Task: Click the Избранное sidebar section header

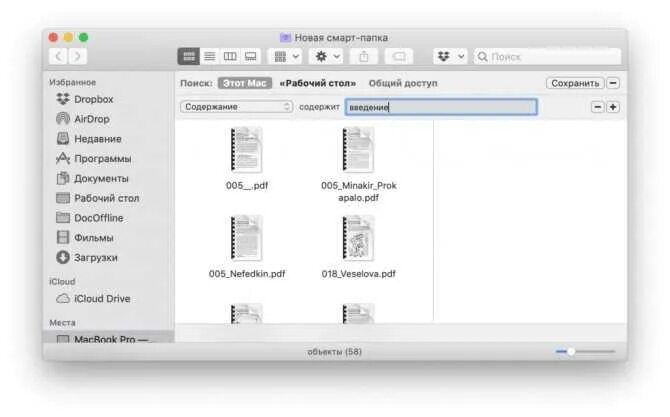Action: [73, 82]
